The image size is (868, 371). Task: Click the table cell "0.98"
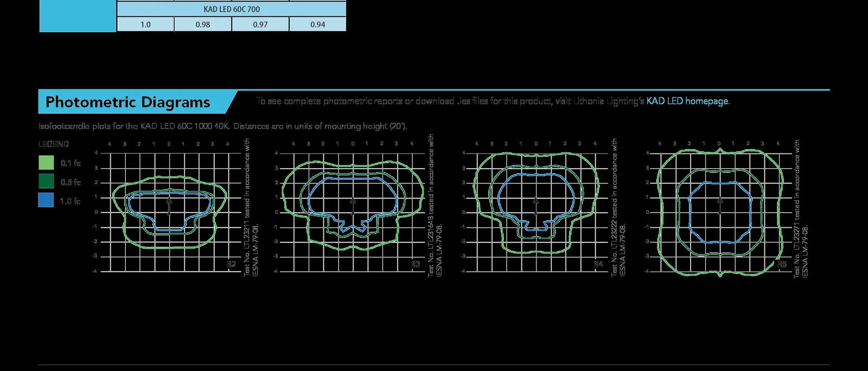point(203,24)
